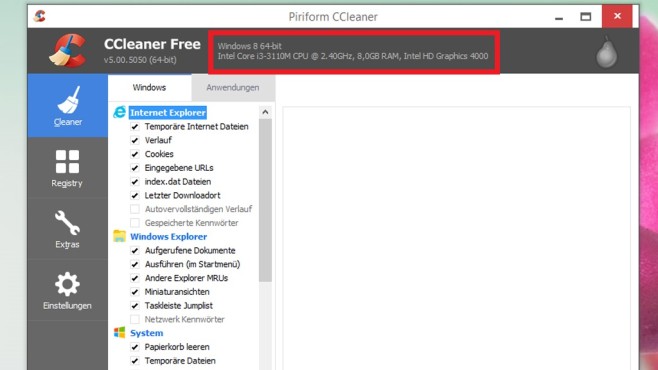Switch to the Anwendungen tab
This screenshot has height=370, width=658.
[x=232, y=88]
